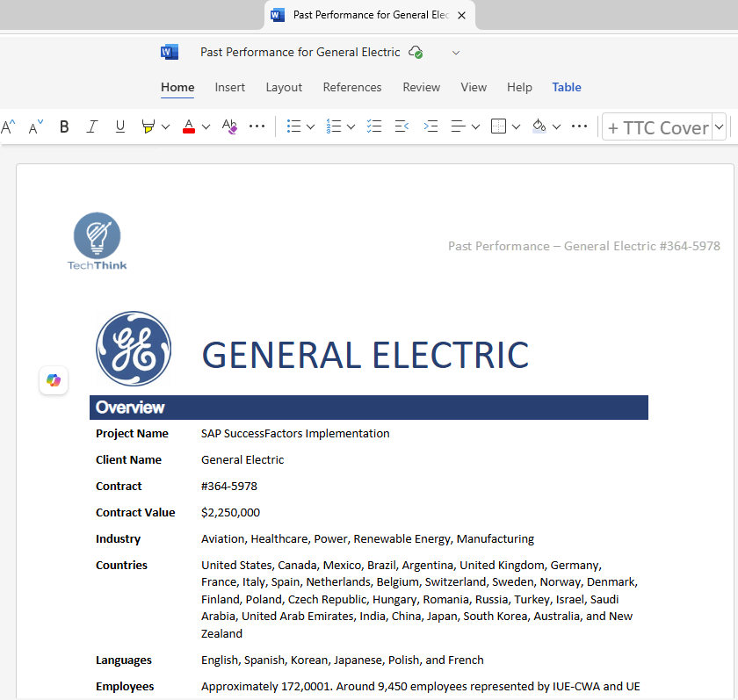Decrease font size
The width and height of the screenshot is (738, 700).
coord(35,126)
